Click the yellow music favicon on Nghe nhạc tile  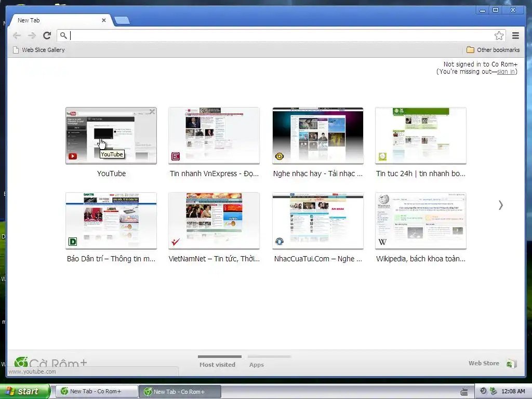279,156
